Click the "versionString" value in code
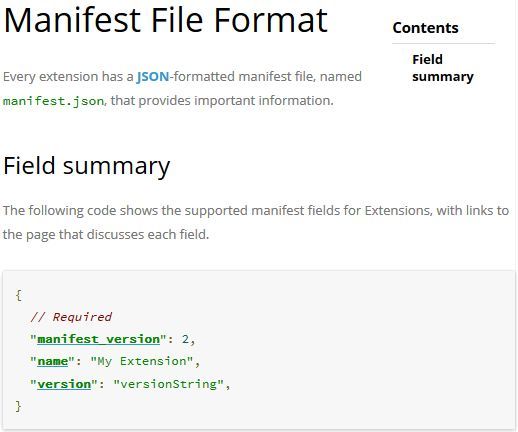This screenshot has height=432, width=518. [x=168, y=384]
